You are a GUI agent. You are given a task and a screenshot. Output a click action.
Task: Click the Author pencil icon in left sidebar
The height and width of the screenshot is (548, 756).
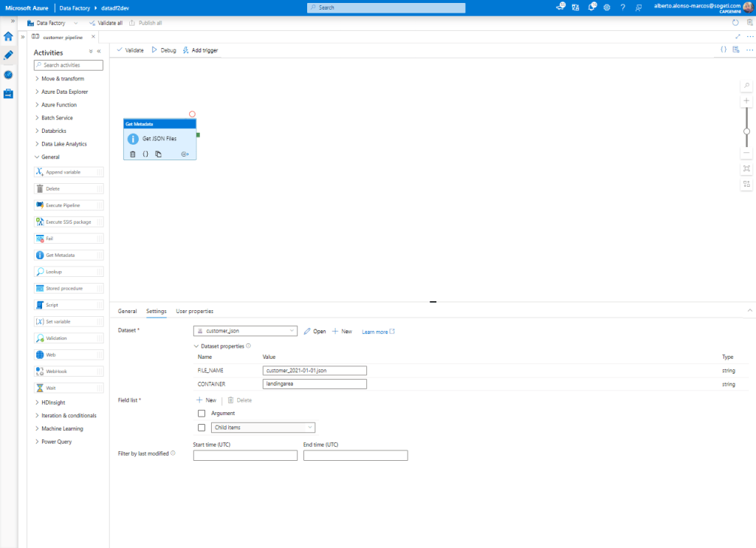pyautogui.click(x=9, y=55)
